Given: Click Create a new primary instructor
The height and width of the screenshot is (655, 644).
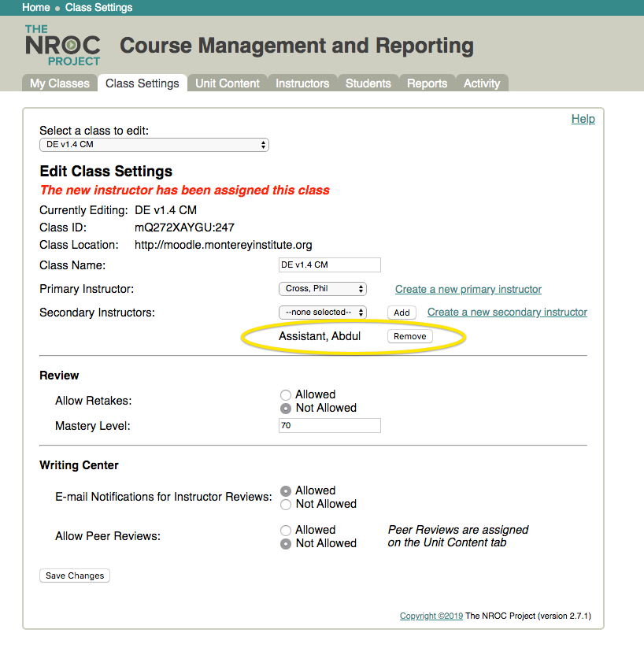Looking at the screenshot, I should 468,289.
